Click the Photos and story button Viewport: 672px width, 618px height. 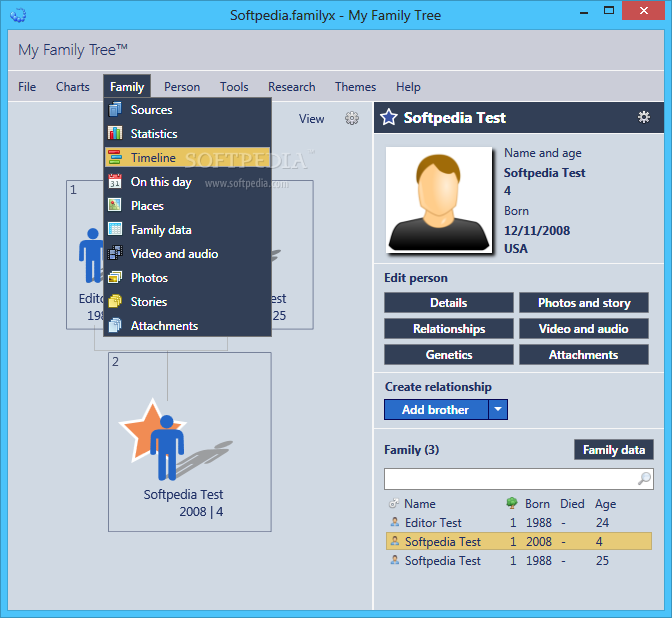584,303
